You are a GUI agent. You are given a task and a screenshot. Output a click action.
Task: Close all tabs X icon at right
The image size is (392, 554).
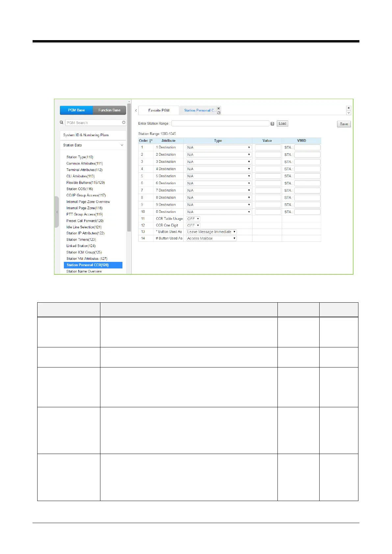(349, 108)
